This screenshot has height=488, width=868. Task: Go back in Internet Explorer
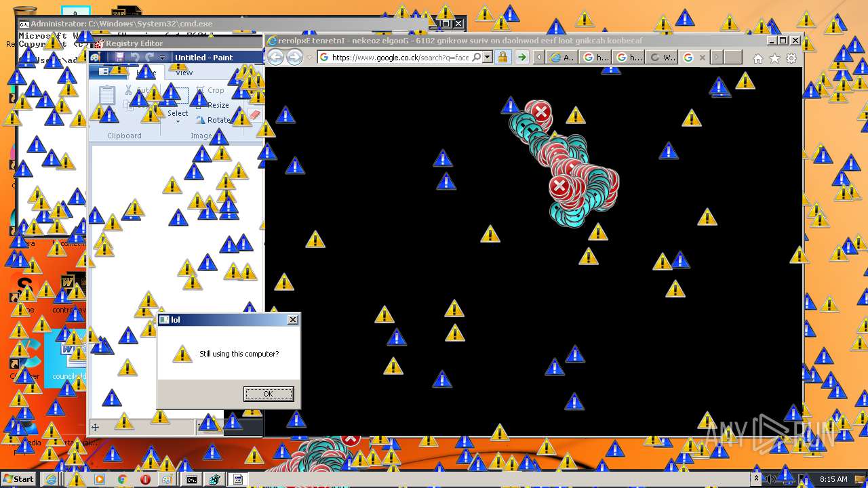point(275,58)
